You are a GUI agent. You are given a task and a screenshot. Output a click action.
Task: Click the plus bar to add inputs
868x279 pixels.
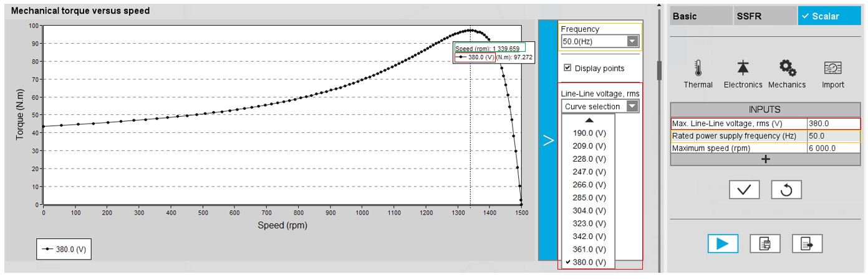click(x=766, y=159)
